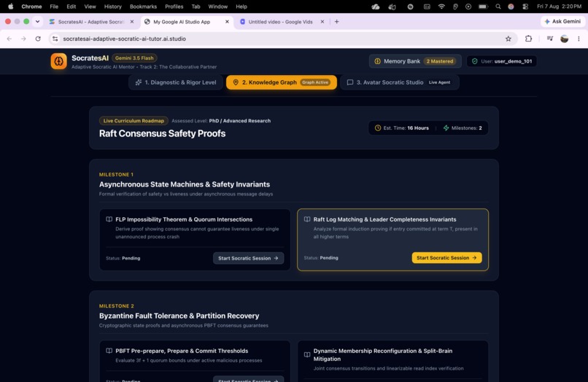
Task: Click Dynamic Membership Reconfiguration & Split-Brain Mitigation title
Action: (383, 355)
